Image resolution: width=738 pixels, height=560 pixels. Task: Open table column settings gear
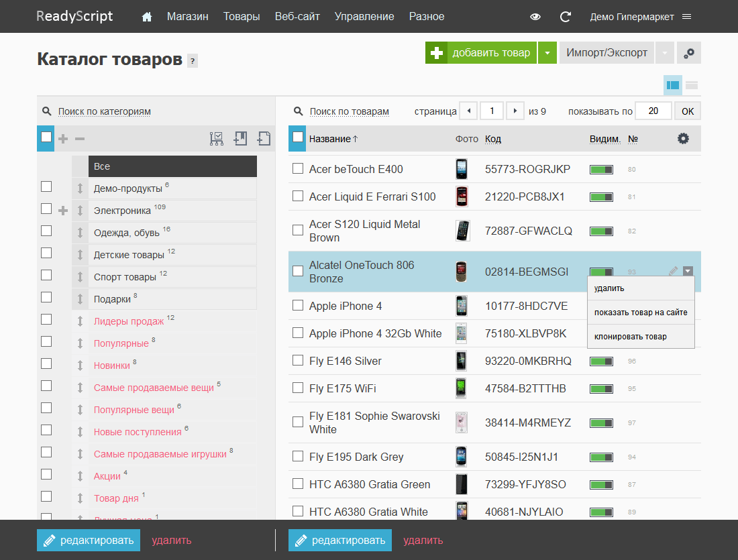(683, 138)
